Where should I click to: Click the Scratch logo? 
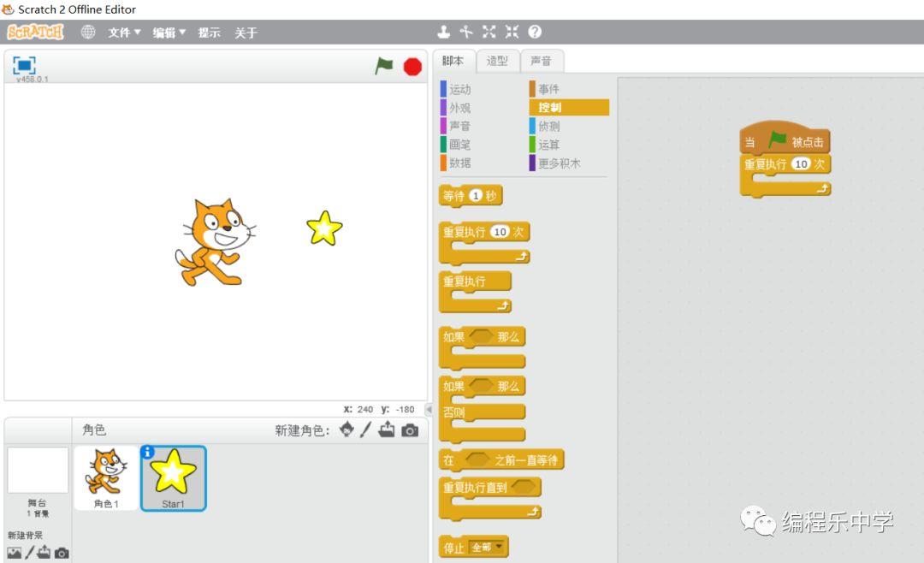[35, 32]
